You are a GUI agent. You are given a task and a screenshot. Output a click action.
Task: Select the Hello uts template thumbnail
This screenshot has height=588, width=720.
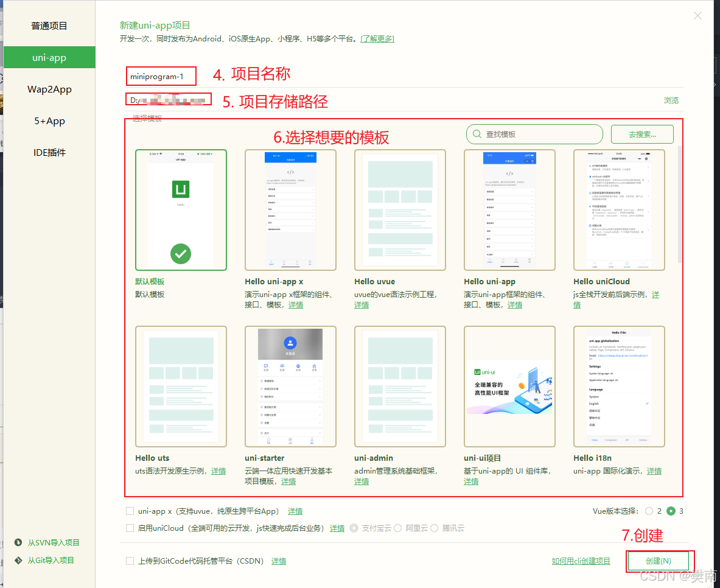(x=181, y=387)
